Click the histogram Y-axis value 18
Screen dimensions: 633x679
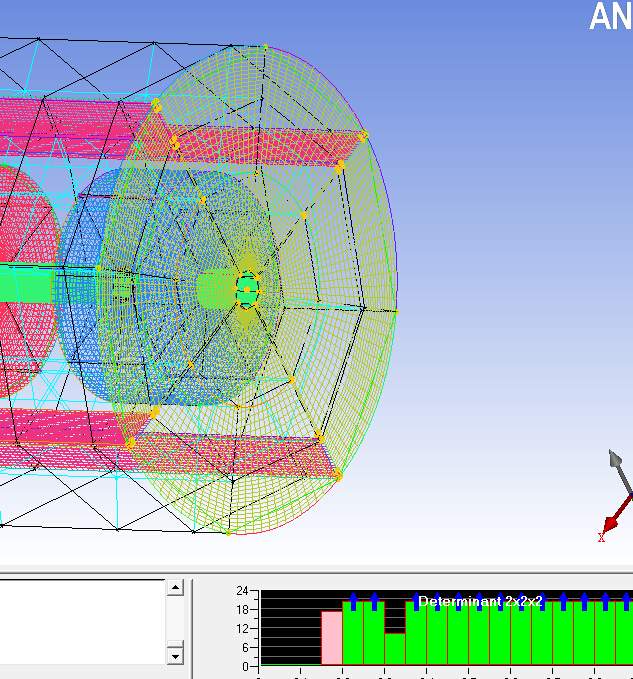242,610
